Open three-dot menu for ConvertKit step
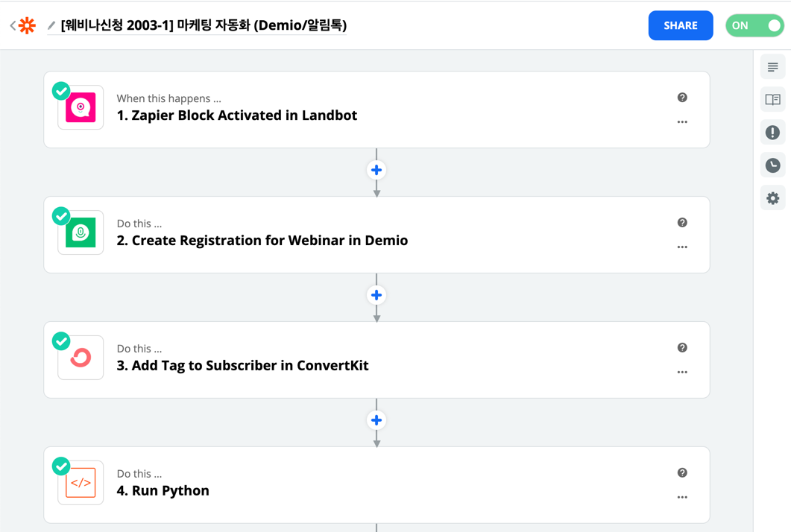Screen dimensions: 791x532 682,372
